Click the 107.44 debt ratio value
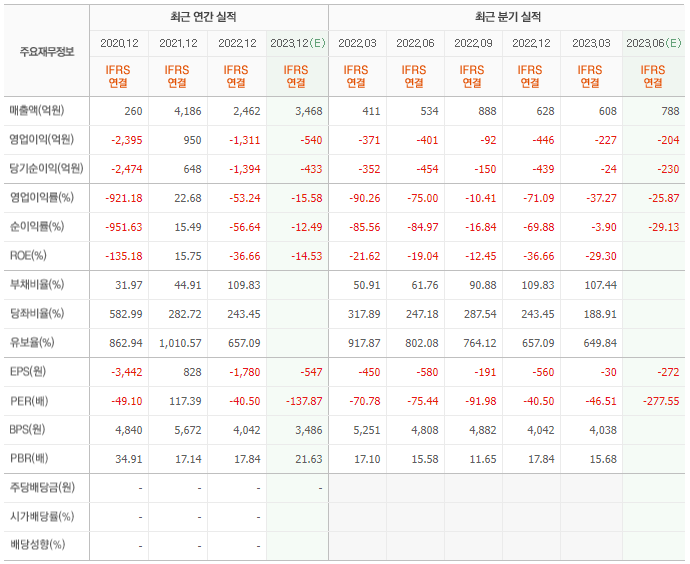690x564 pixels. (600, 286)
